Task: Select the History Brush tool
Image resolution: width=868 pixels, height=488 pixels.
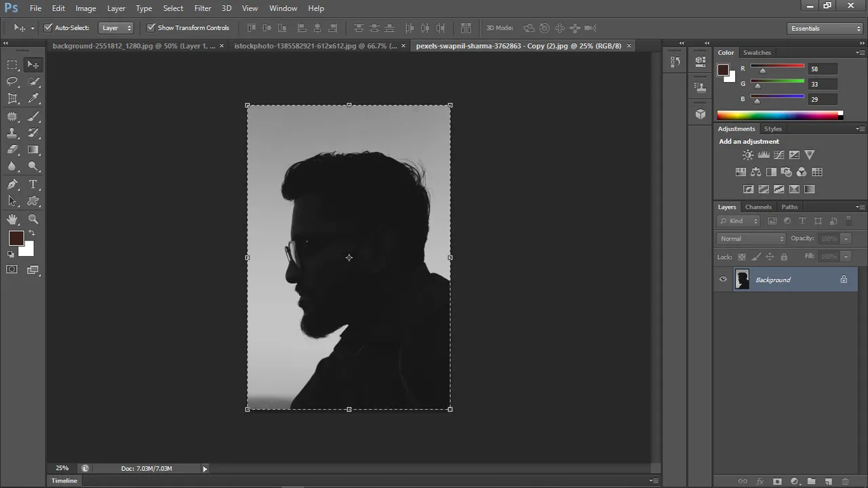Action: pos(33,133)
